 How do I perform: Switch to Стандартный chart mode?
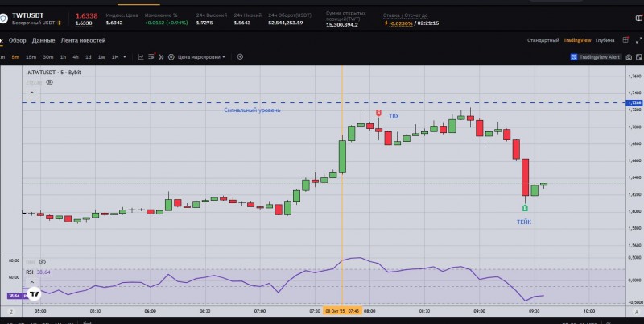click(x=543, y=40)
